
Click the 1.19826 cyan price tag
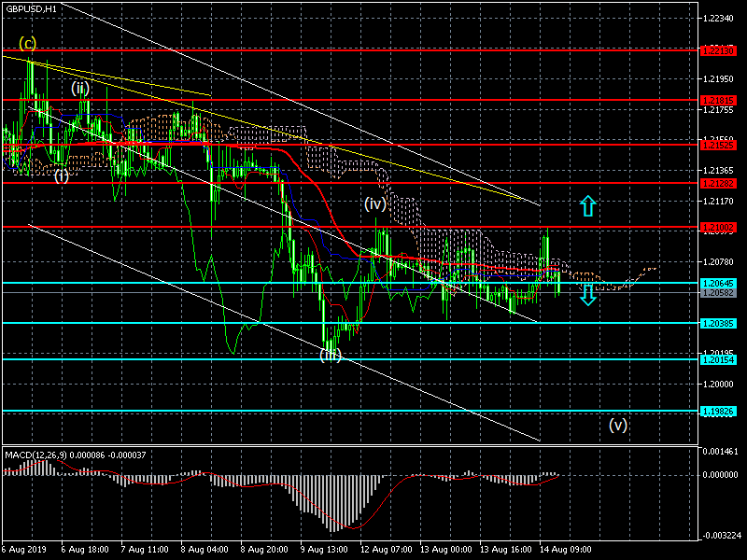(717, 411)
